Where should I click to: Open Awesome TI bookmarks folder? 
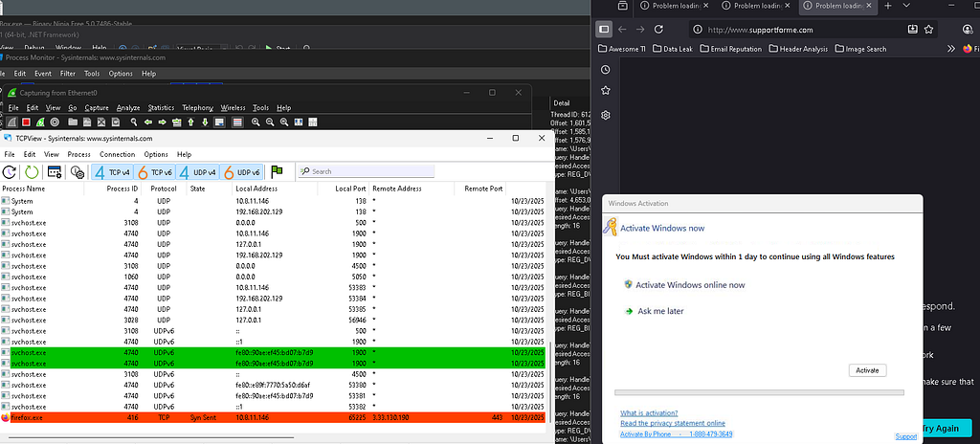(x=622, y=48)
